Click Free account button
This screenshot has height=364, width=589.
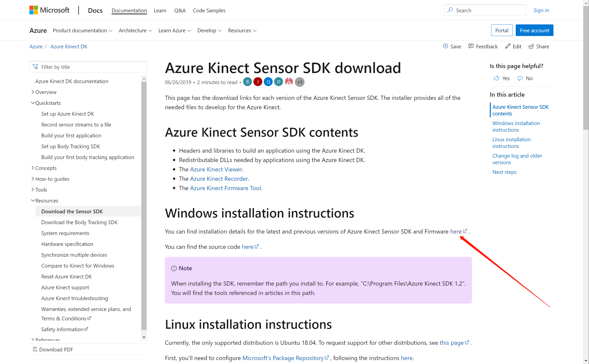click(x=535, y=30)
